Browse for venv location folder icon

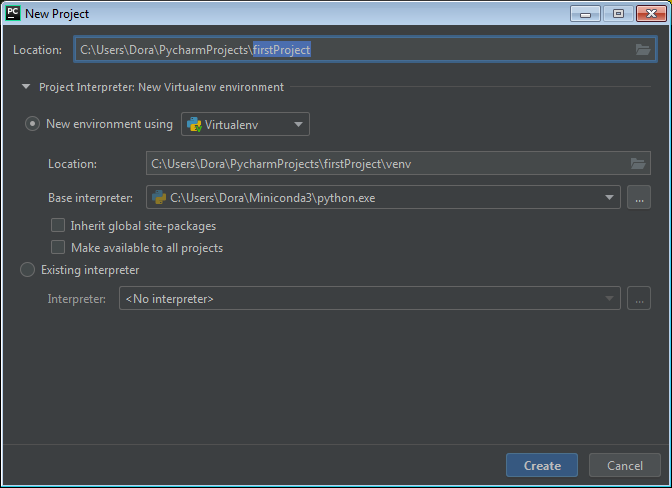[638, 163]
